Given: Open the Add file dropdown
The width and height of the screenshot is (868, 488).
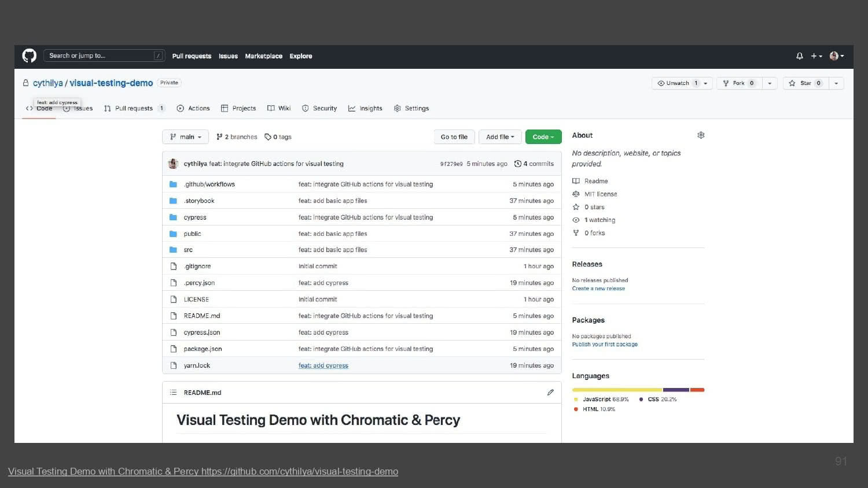Looking at the screenshot, I should coord(500,137).
